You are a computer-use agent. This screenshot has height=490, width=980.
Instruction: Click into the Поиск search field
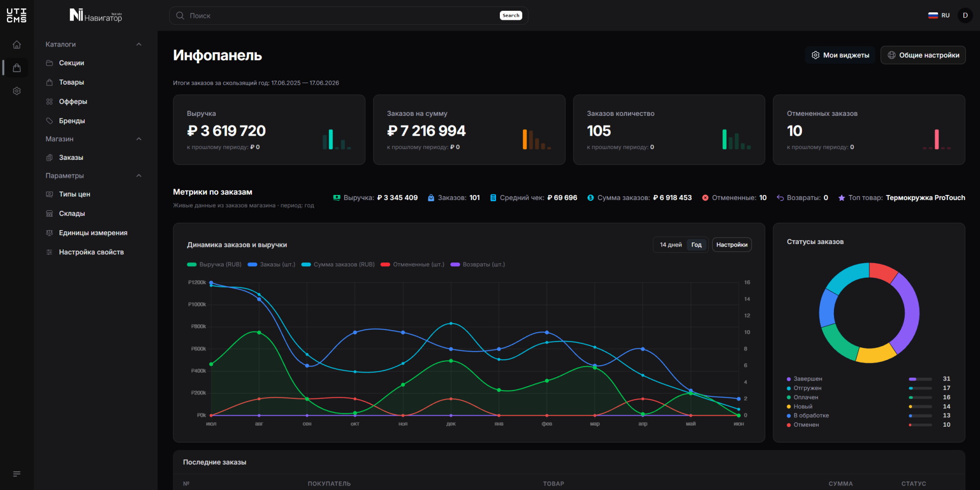(x=342, y=15)
